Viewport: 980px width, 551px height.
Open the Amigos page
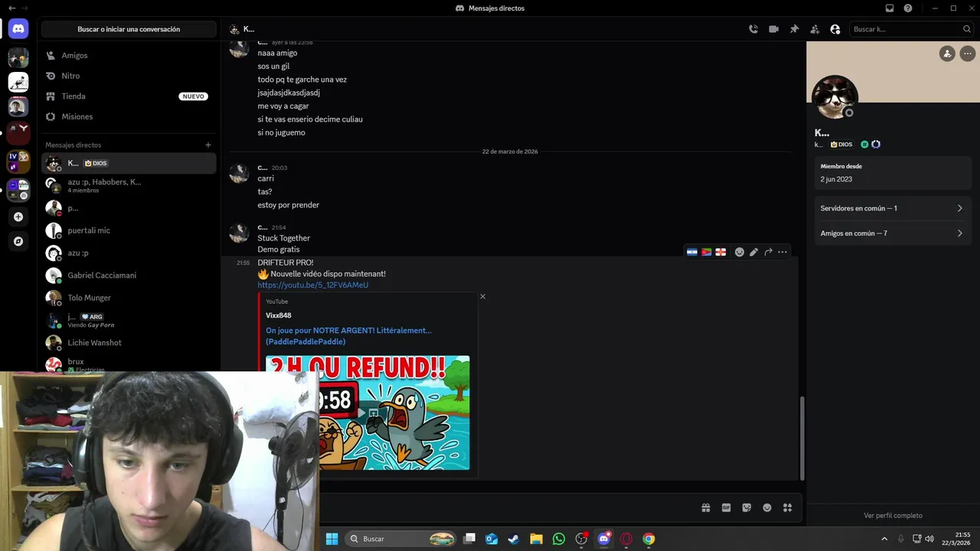[129, 55]
